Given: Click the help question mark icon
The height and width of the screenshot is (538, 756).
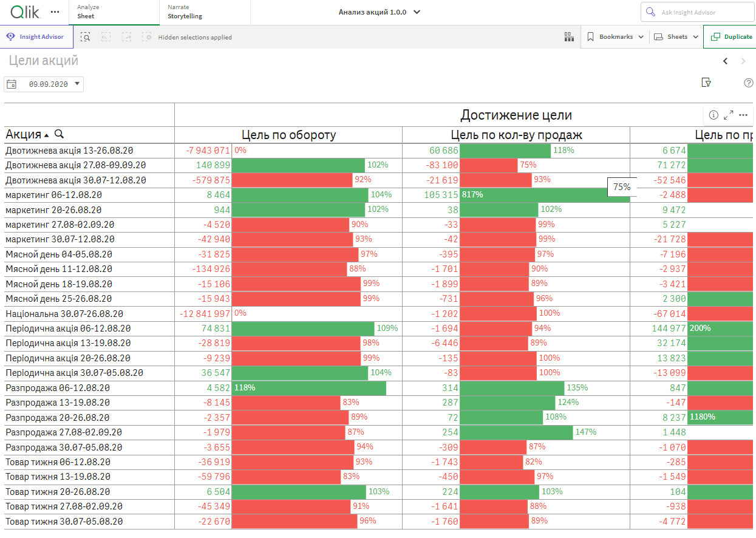Looking at the screenshot, I should 748,83.
